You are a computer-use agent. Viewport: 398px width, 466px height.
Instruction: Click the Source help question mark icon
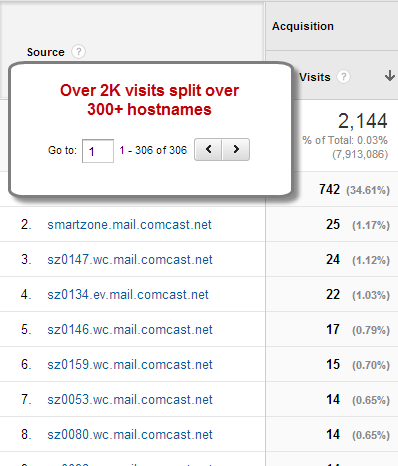click(x=78, y=52)
